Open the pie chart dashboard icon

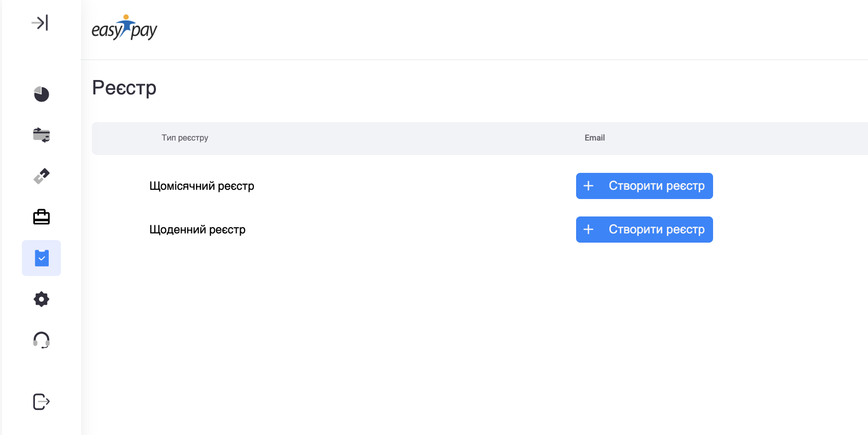tap(41, 94)
